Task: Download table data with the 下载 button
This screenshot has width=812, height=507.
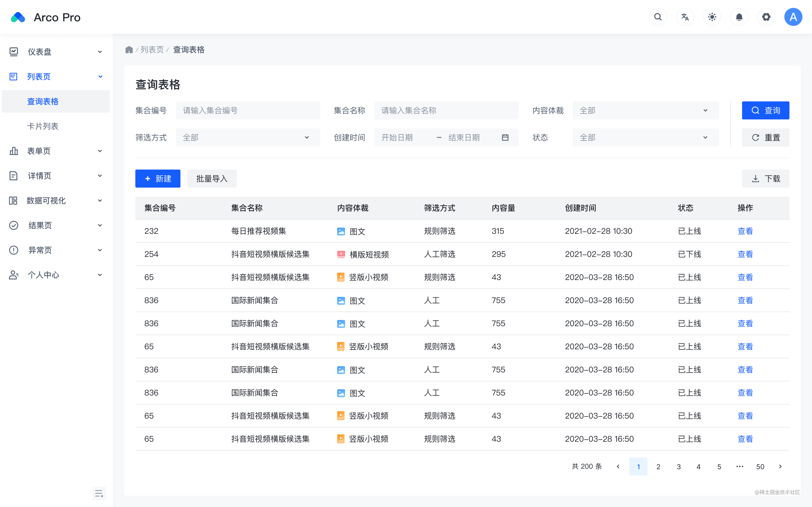Action: tap(765, 178)
